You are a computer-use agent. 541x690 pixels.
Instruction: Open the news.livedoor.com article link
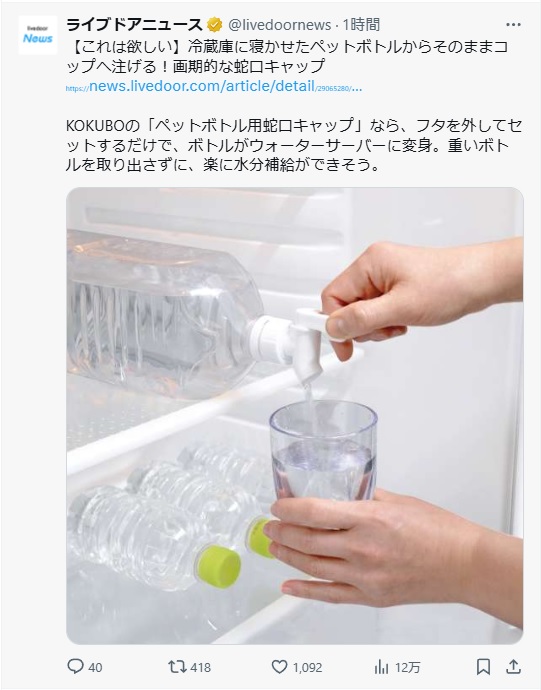(214, 87)
